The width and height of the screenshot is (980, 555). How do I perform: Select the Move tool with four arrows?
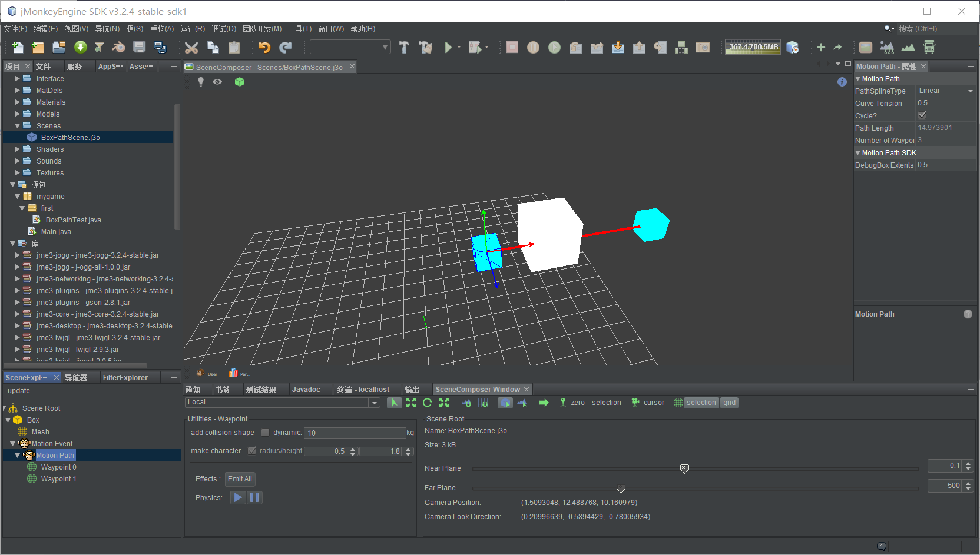point(411,403)
